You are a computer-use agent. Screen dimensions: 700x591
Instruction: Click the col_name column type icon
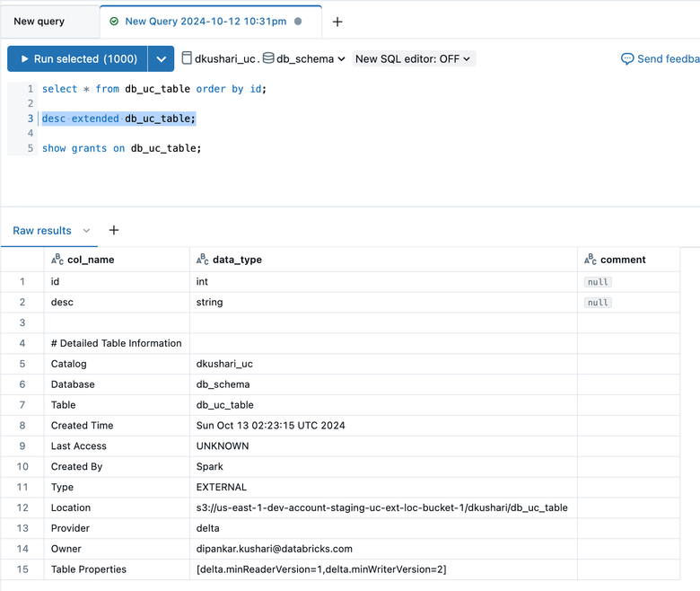57,260
